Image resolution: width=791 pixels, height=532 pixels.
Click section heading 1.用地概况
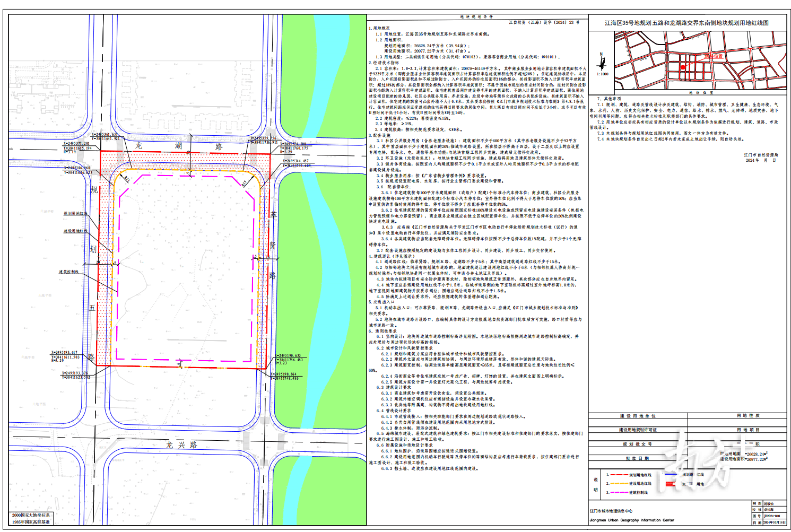click(379, 29)
